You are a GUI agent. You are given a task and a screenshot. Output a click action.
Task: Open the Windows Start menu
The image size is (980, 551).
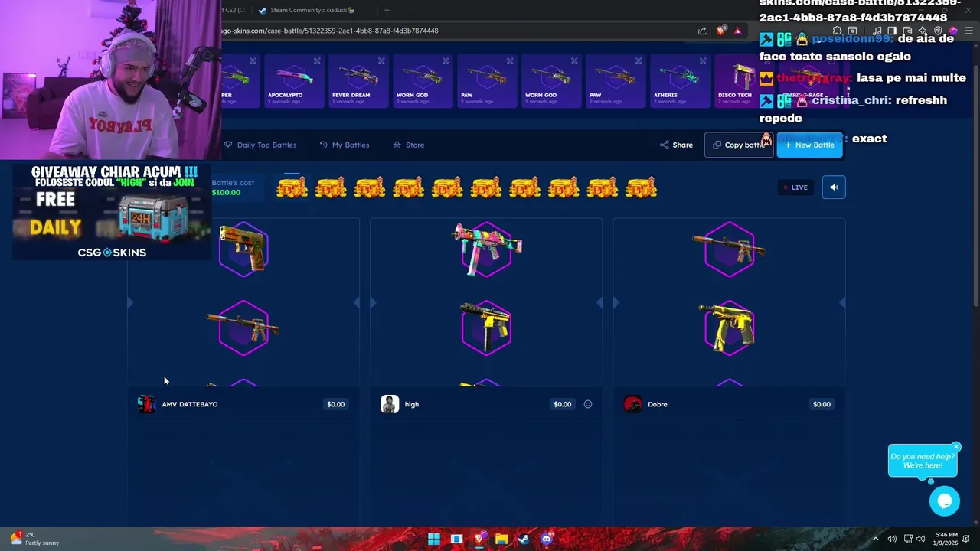[x=434, y=540]
